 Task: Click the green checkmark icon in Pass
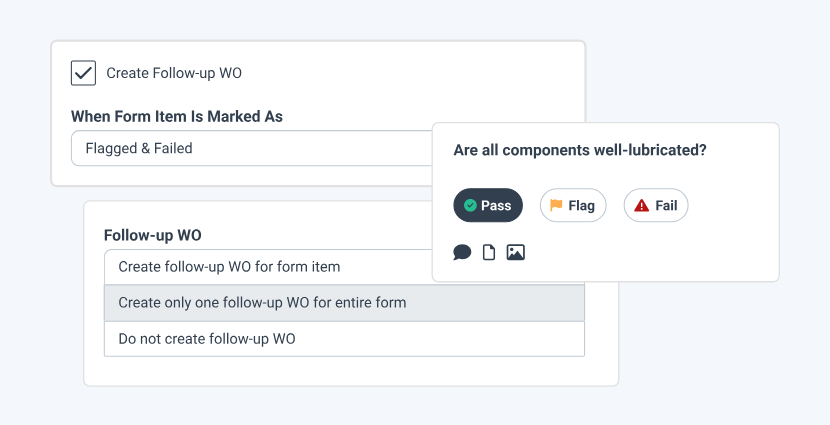pos(470,206)
